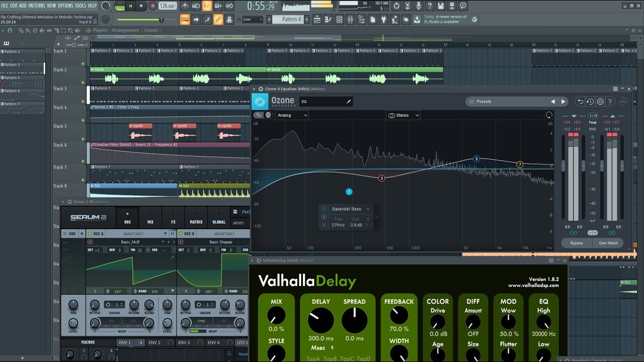Click the master volume slider handle

(x=161, y=20)
